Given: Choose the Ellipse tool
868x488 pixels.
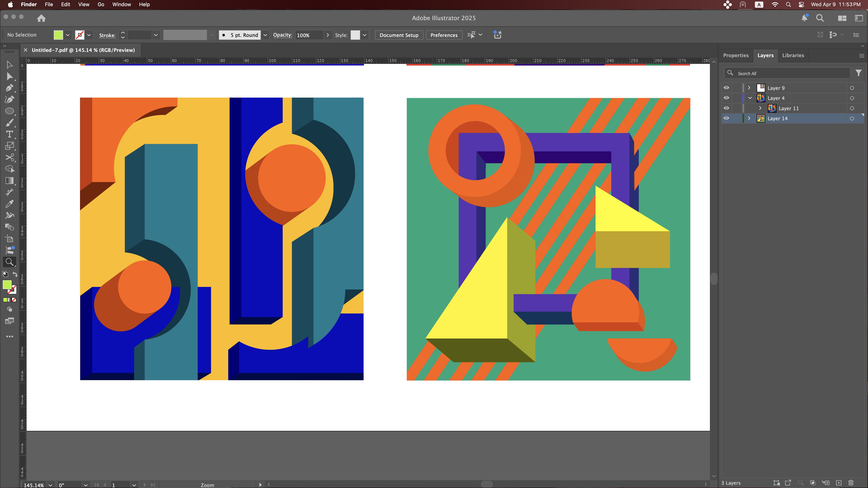Looking at the screenshot, I should click(10, 111).
